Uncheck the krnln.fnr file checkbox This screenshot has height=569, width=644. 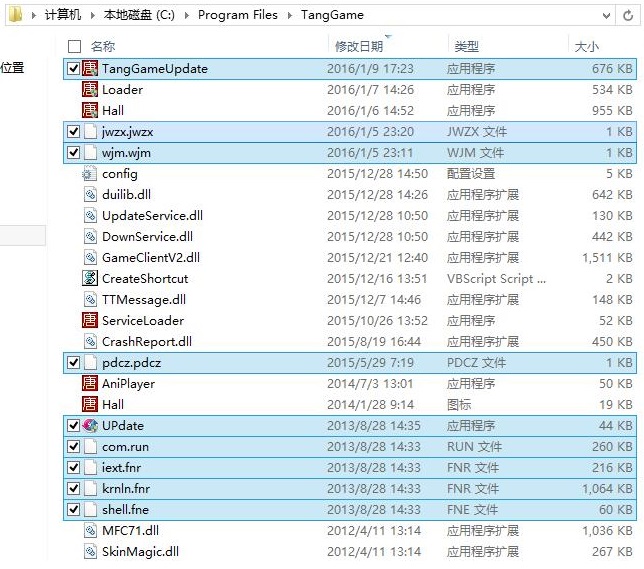click(x=73, y=489)
